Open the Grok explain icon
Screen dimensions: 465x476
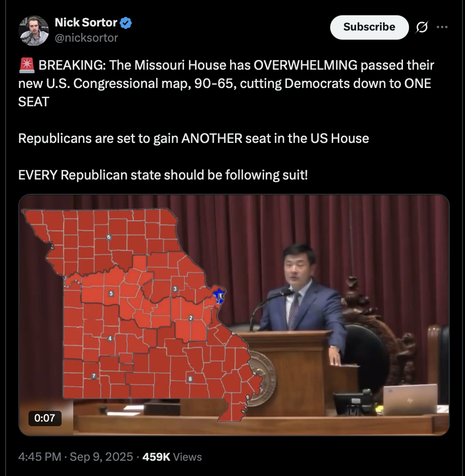(x=422, y=27)
